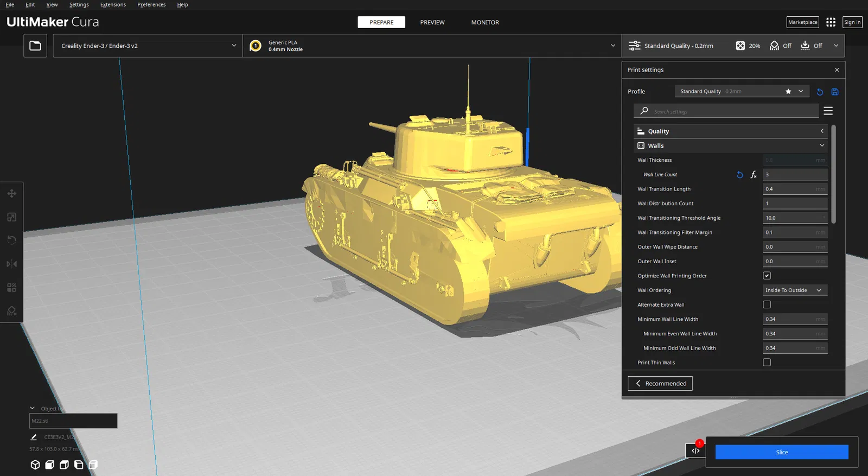The image size is (868, 476).
Task: Expand the material and nozzle dropdown
Action: 432,46
